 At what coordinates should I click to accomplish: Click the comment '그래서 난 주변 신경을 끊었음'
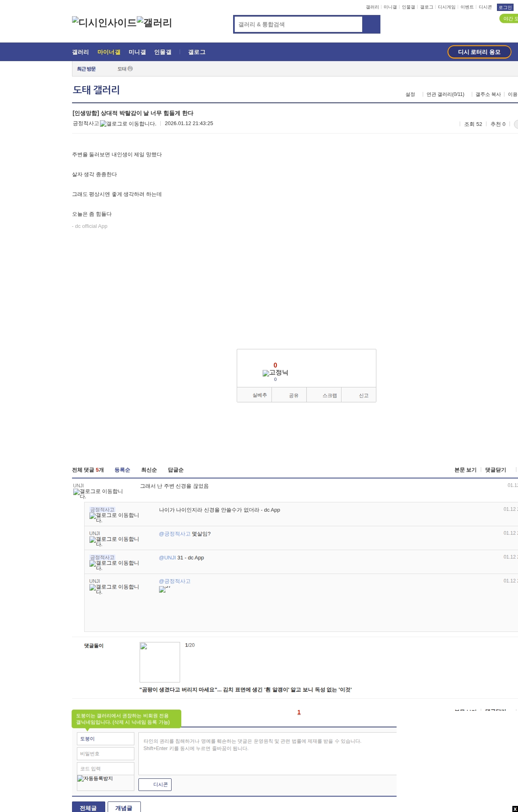pos(174,486)
